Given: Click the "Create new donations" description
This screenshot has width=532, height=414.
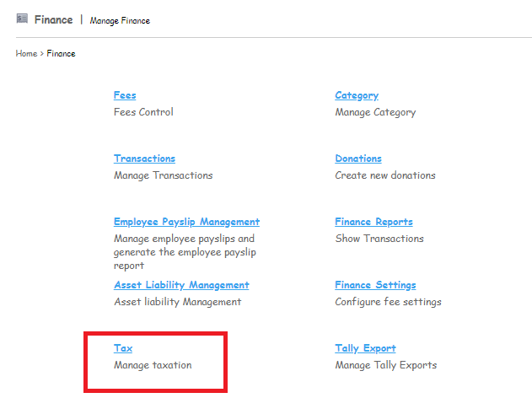Looking at the screenshot, I should (x=385, y=175).
